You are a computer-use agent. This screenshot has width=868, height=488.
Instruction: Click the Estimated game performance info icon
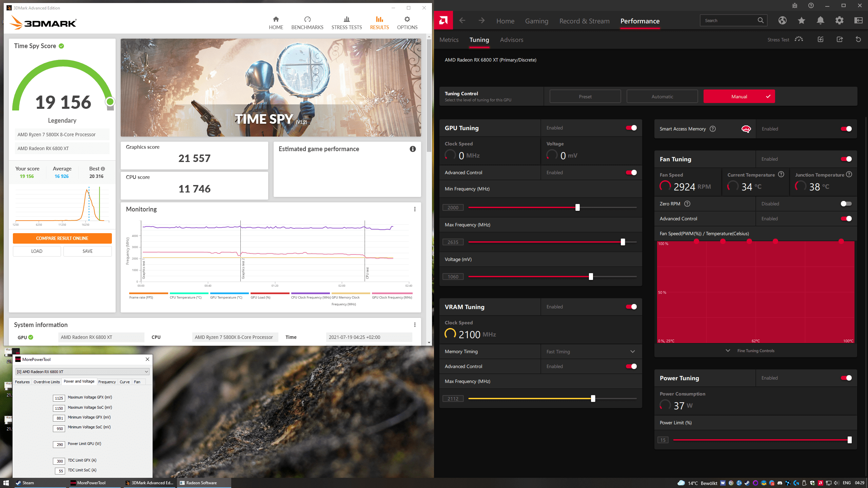coord(413,149)
